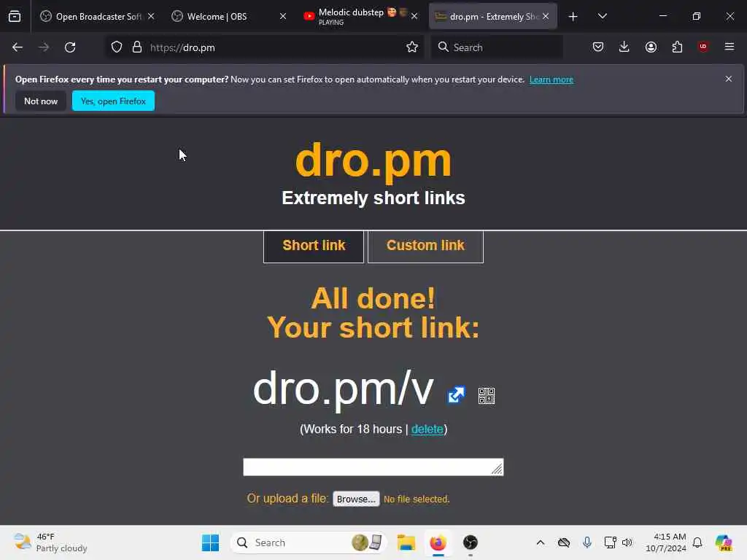The height and width of the screenshot is (560, 747).
Task: Close the Welcome | OBS tab
Action: pyautogui.click(x=283, y=16)
